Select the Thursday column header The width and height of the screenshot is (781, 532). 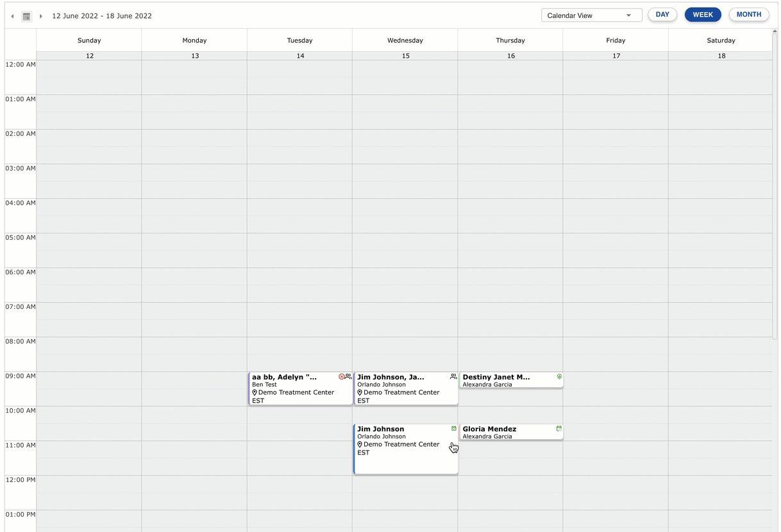point(510,40)
